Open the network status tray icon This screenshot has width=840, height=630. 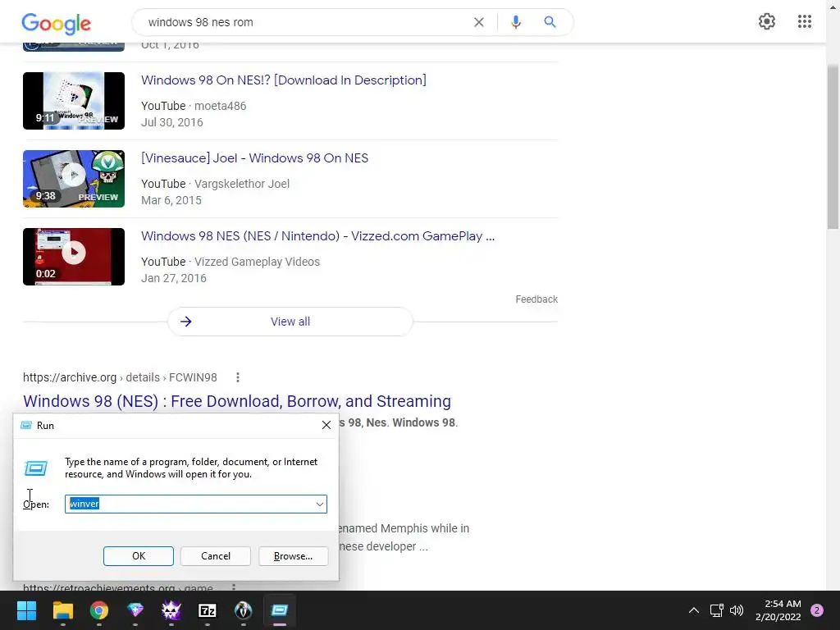click(716, 610)
